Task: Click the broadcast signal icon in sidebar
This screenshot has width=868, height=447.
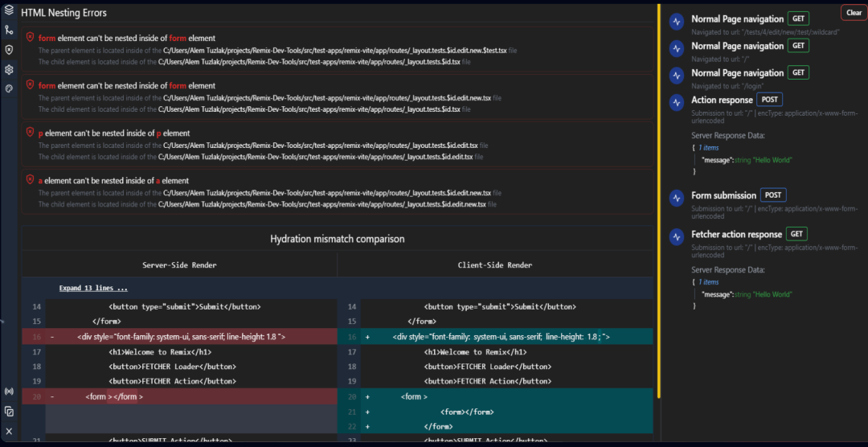Action: pyautogui.click(x=9, y=392)
